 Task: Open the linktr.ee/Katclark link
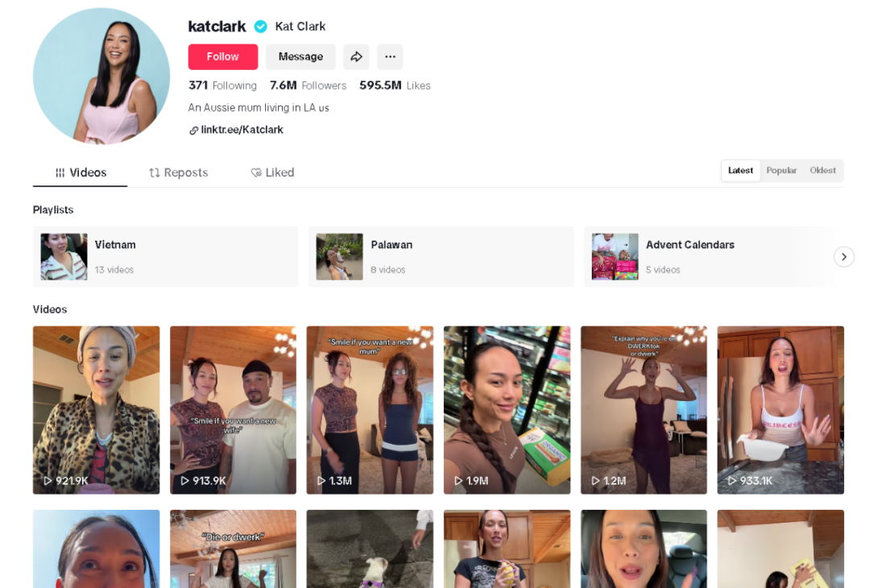242,130
